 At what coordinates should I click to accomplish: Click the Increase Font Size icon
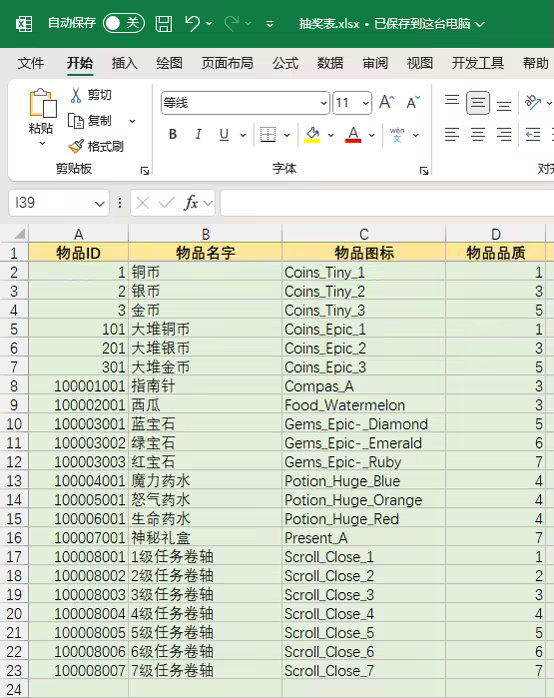[387, 102]
